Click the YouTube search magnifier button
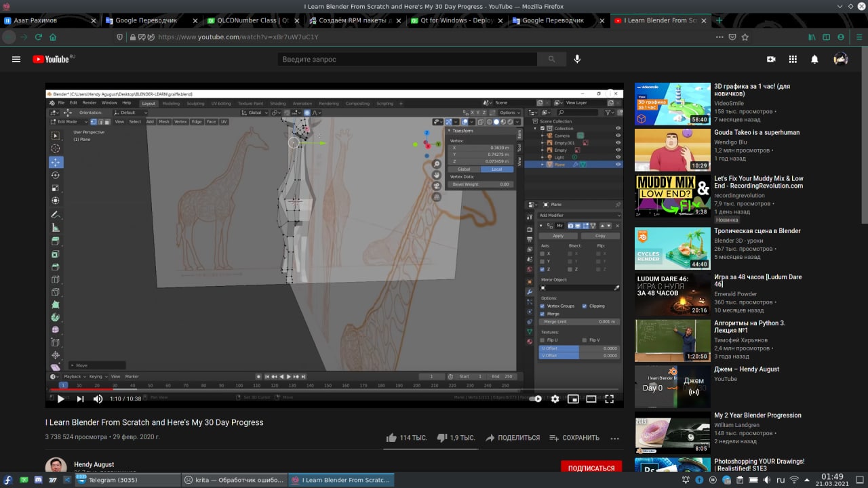This screenshot has width=868, height=488. pyautogui.click(x=551, y=59)
